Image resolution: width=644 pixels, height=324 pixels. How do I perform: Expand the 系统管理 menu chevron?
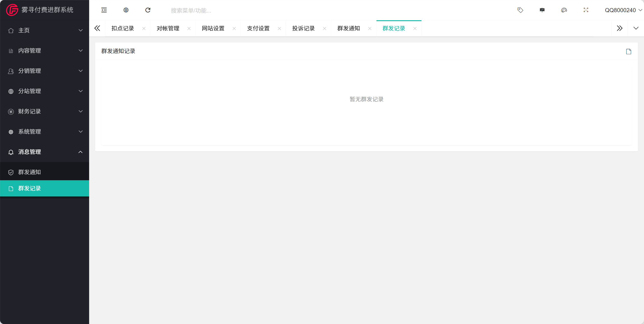[81, 132]
